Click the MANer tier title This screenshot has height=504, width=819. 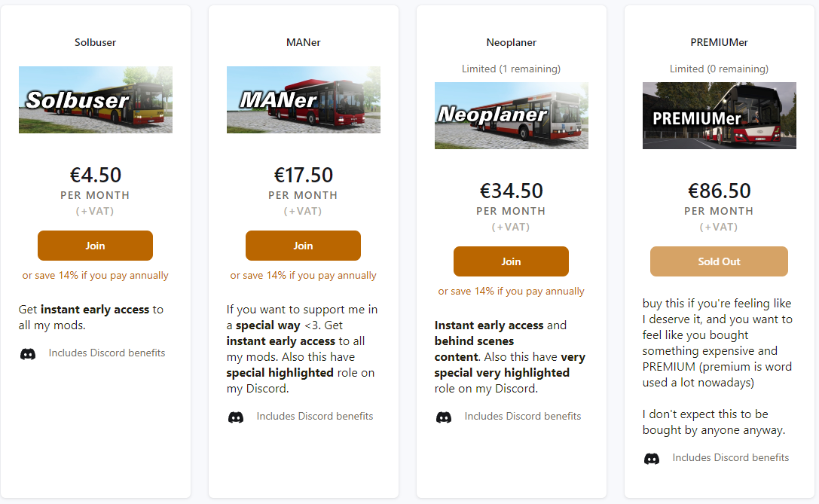click(x=304, y=42)
